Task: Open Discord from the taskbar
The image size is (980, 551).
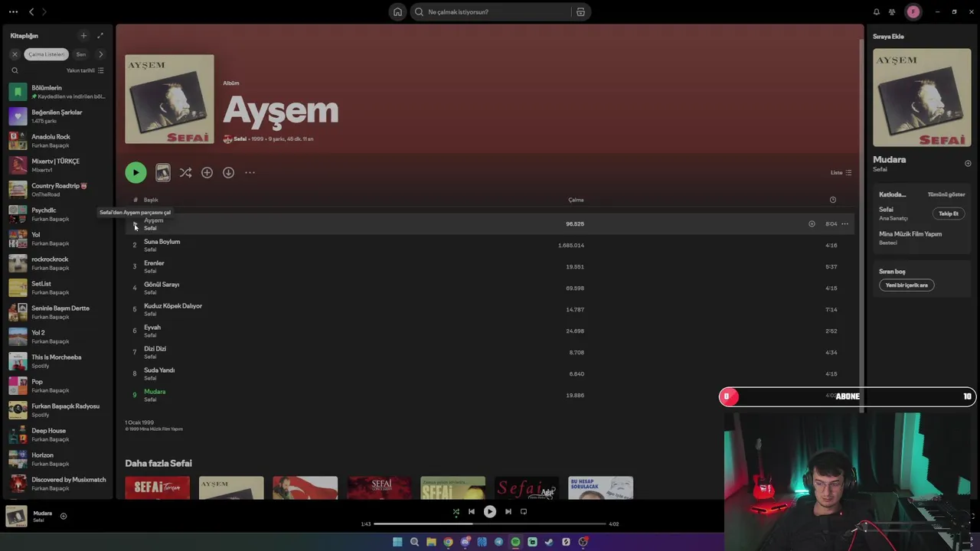Action: pyautogui.click(x=465, y=542)
